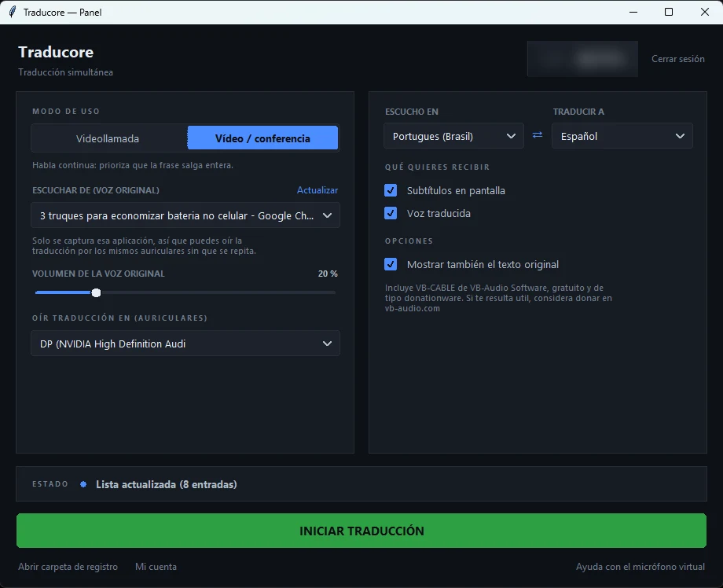The height and width of the screenshot is (588, 723).
Task: Open Ayuda con el micrófono virtual
Action: click(640, 567)
